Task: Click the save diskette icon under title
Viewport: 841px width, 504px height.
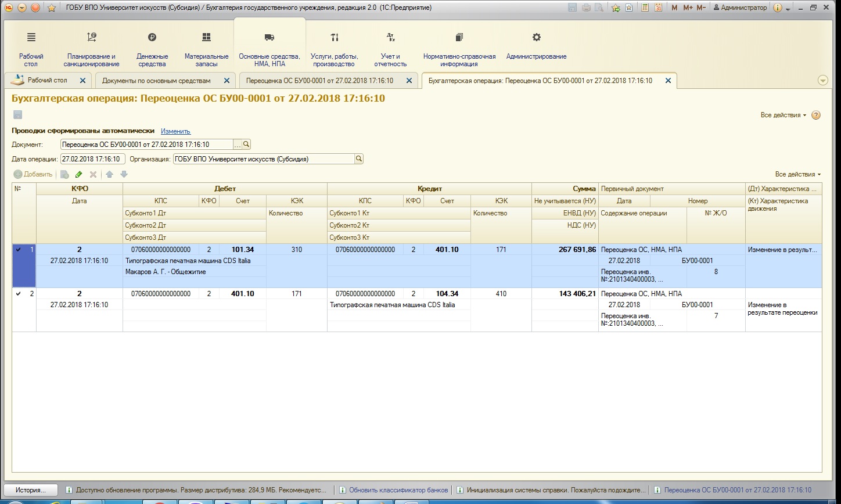Action: click(17, 115)
